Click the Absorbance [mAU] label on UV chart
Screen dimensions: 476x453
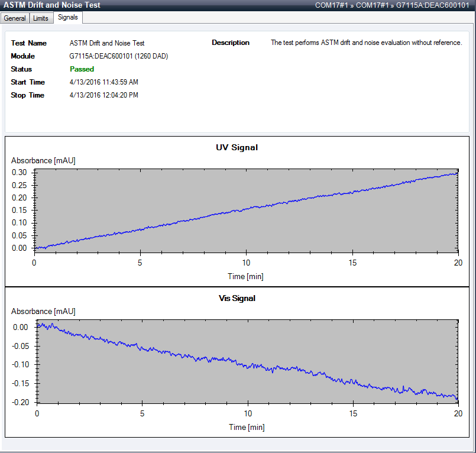pos(42,160)
